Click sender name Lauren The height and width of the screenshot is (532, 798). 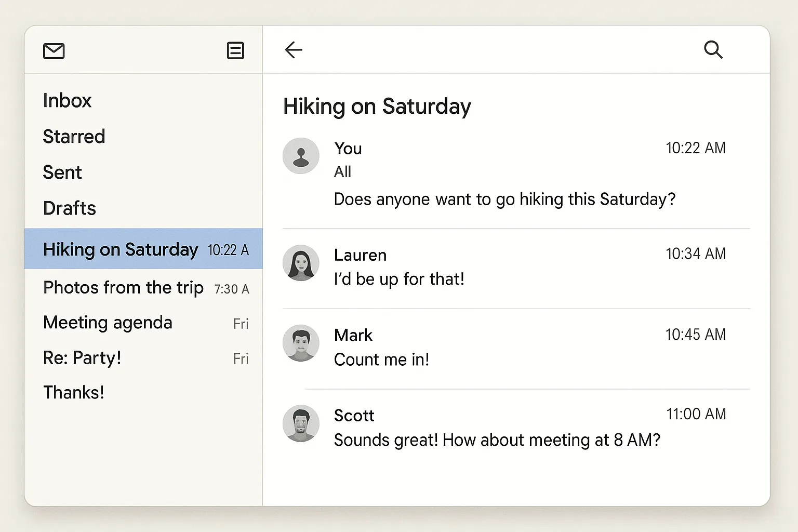click(360, 255)
